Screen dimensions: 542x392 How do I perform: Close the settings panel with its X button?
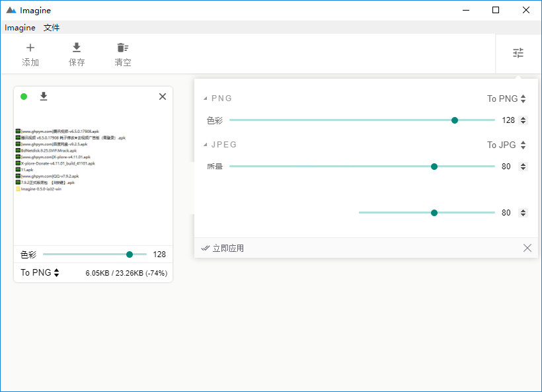527,248
